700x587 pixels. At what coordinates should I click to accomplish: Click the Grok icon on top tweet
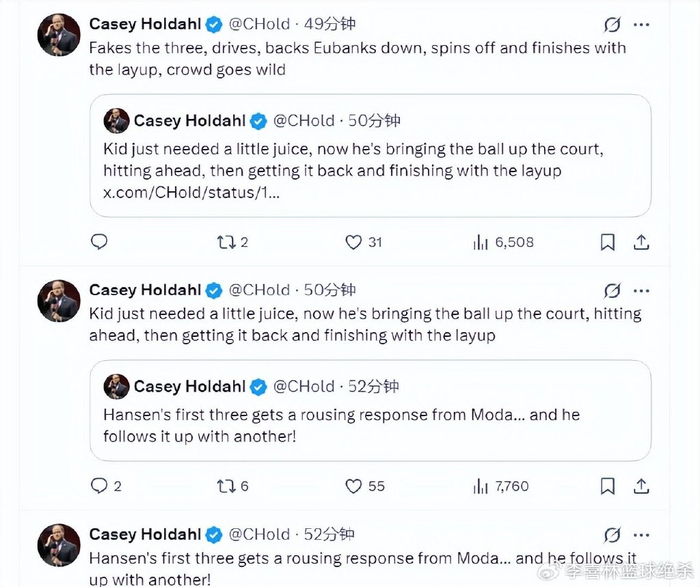click(612, 23)
